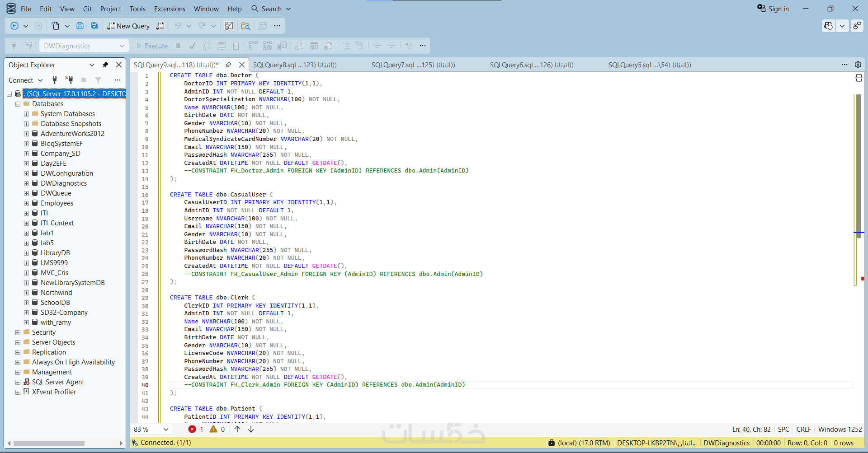The image size is (868, 453).
Task: Open the Extensions menu
Action: tap(170, 9)
